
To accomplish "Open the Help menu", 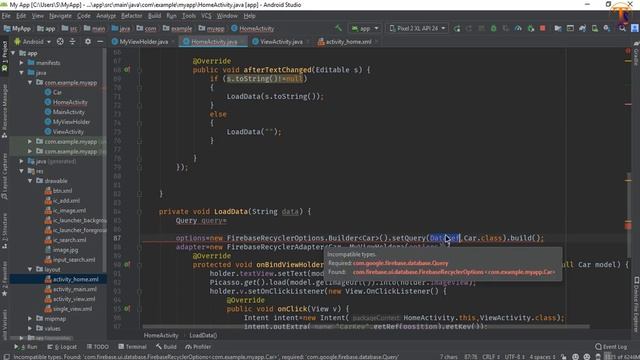I will (x=249, y=16).
